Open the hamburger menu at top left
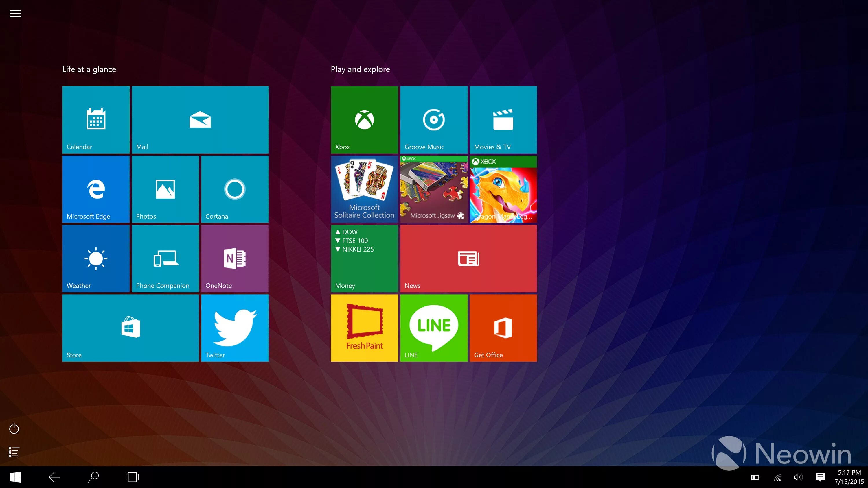 pyautogui.click(x=15, y=14)
